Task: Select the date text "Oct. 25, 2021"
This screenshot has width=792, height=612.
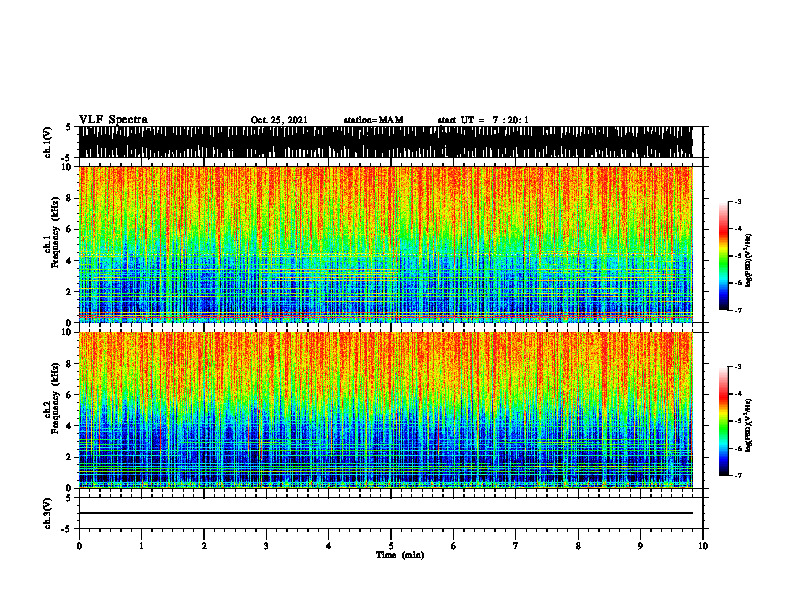Action: [279, 120]
